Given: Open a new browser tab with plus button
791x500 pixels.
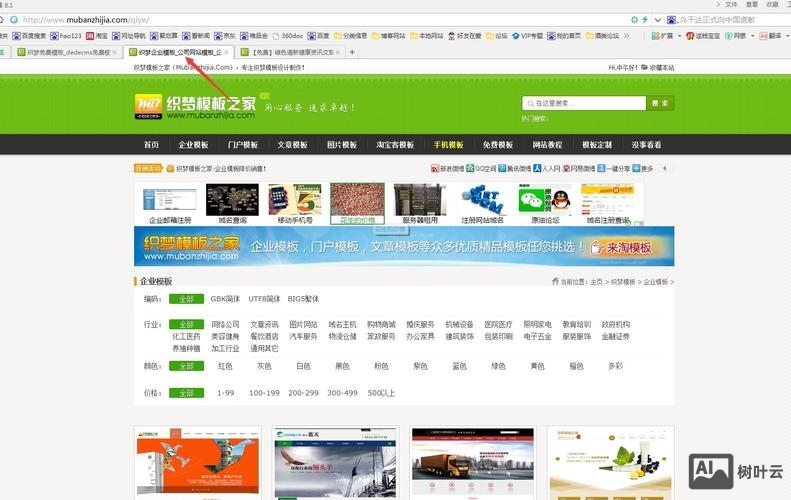Looking at the screenshot, I should pos(352,52).
